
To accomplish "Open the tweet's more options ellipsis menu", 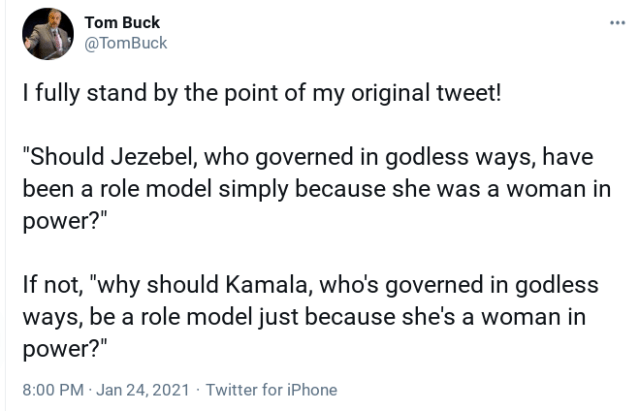I will [x=616, y=24].
